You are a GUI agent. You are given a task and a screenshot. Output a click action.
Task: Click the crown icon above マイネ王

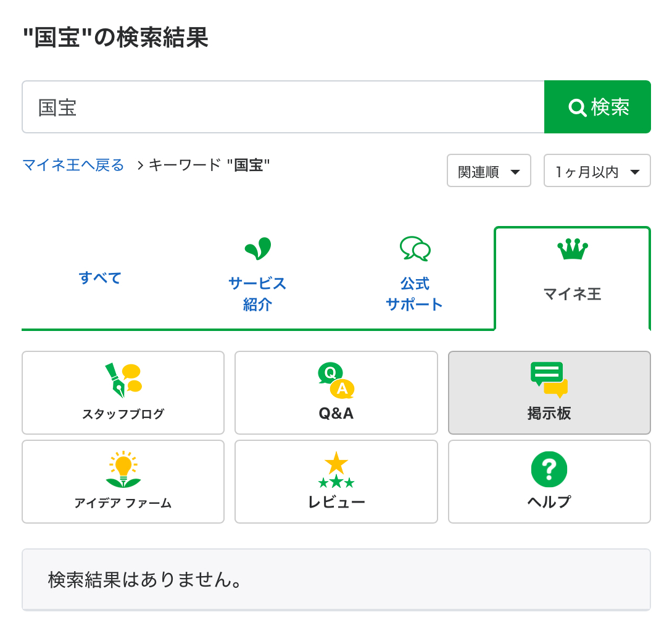572,250
